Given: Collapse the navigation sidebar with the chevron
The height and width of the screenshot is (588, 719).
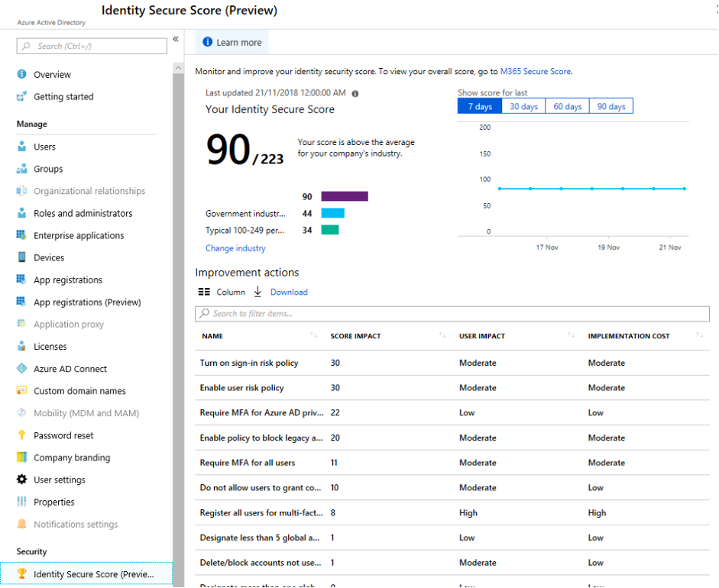Looking at the screenshot, I should [176, 38].
